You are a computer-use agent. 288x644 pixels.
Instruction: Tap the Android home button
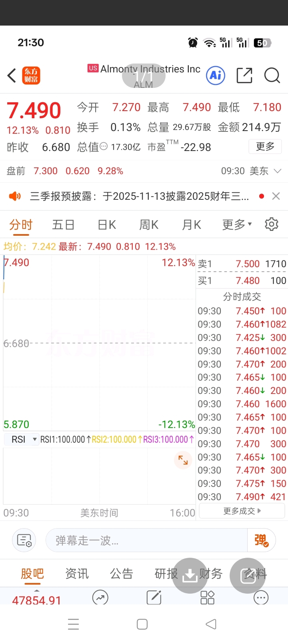pyautogui.click(x=142, y=624)
